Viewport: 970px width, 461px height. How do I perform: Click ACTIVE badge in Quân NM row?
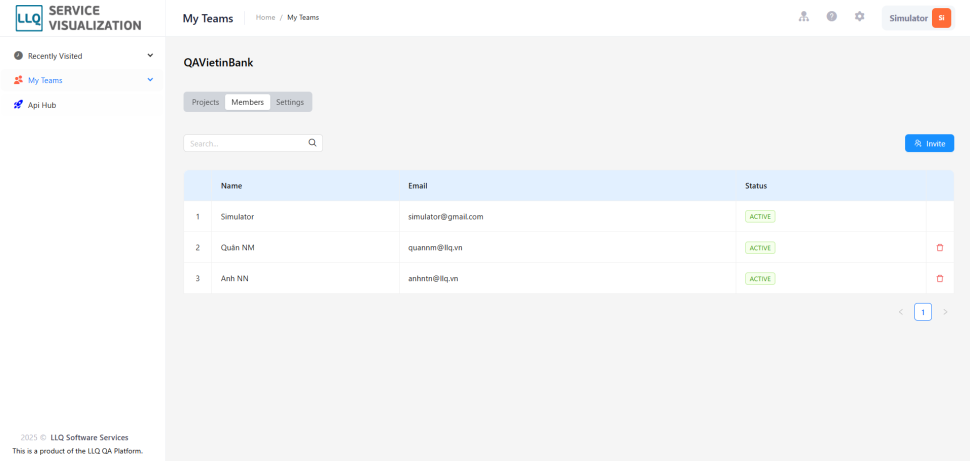(760, 248)
